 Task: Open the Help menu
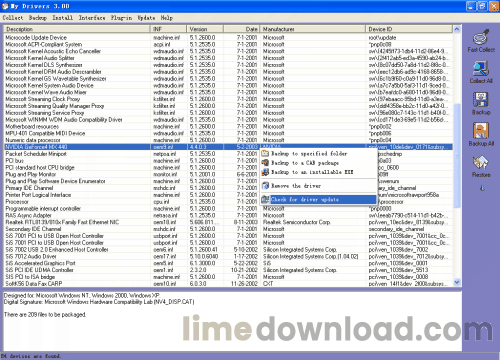pyautogui.click(x=167, y=18)
